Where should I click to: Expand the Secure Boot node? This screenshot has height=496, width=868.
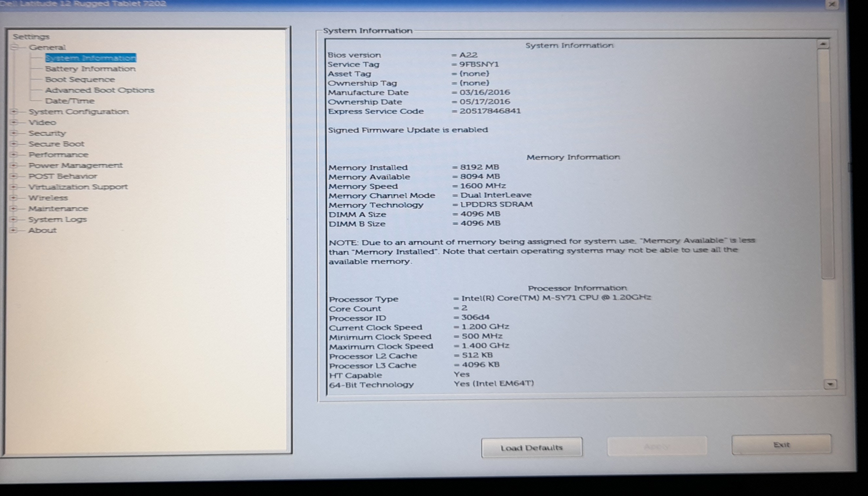click(x=14, y=144)
